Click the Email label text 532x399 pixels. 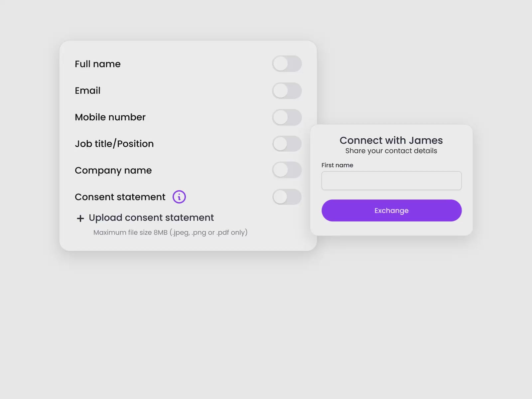pos(87,90)
